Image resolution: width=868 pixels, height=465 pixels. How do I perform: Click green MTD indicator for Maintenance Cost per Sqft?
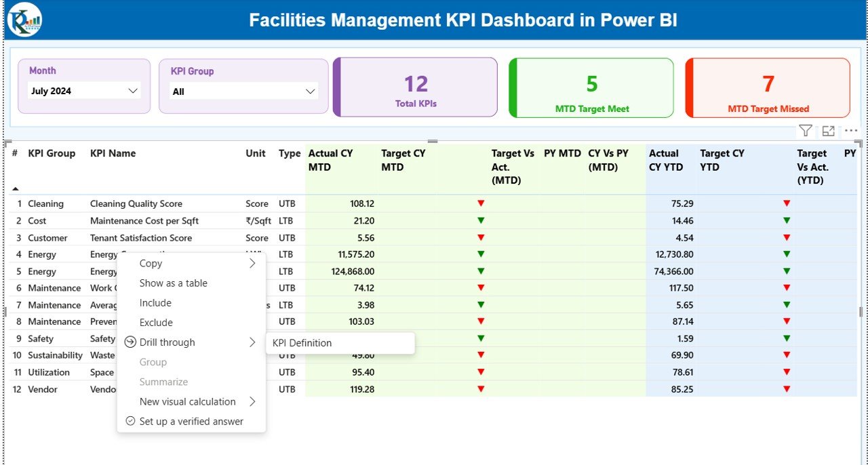pos(481,220)
